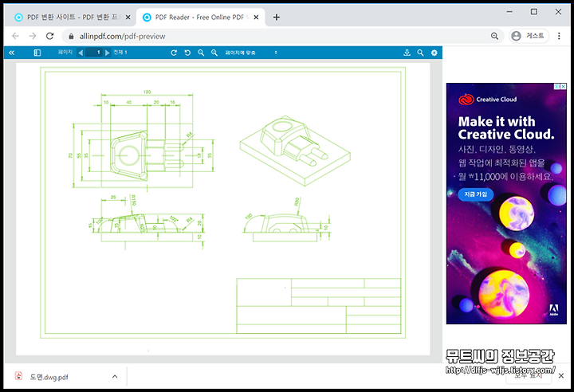
Task: Close the downloads bar
Action: tap(561, 376)
